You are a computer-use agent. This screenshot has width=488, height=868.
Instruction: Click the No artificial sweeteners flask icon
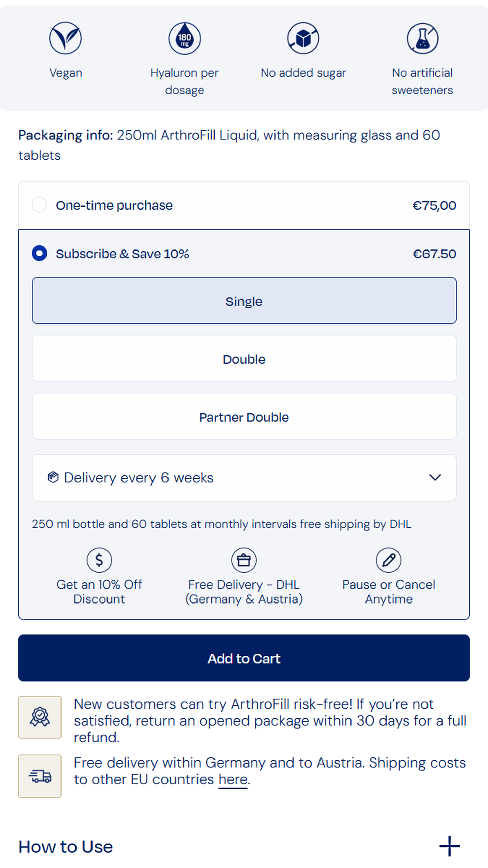point(422,38)
